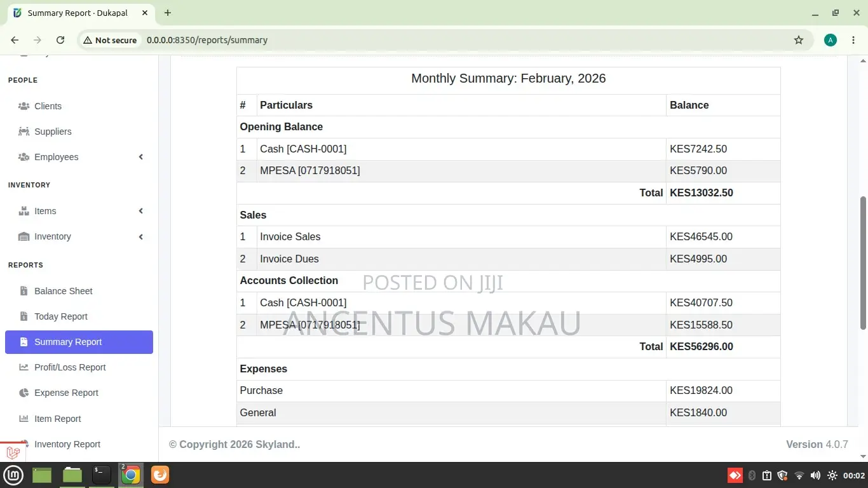Click the Accounts Collection total KES56296.00
Screen dimensions: 868x488
pos(702,347)
